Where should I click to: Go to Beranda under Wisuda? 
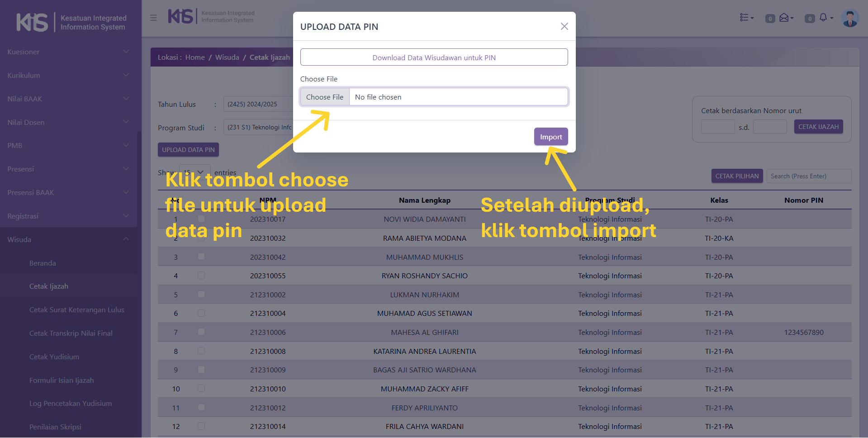point(43,263)
